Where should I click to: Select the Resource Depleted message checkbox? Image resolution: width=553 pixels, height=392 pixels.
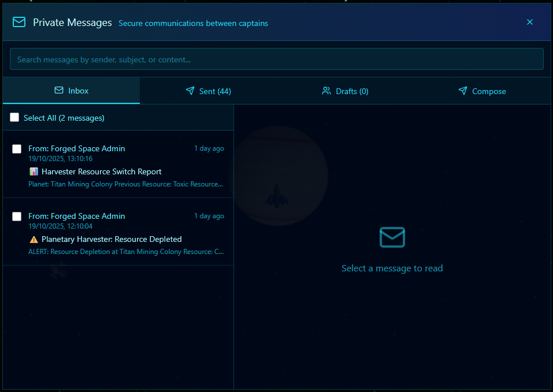[x=17, y=216]
